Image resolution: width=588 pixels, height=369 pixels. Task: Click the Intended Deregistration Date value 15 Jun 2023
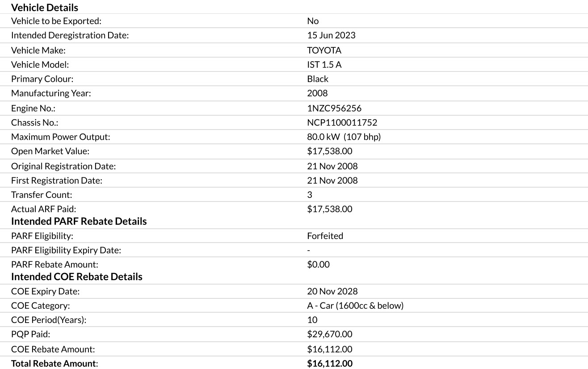click(331, 35)
